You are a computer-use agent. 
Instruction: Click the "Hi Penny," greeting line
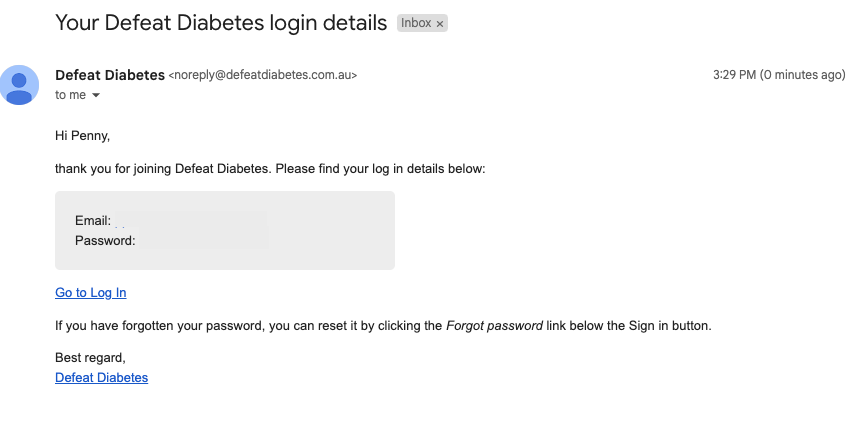coord(82,135)
